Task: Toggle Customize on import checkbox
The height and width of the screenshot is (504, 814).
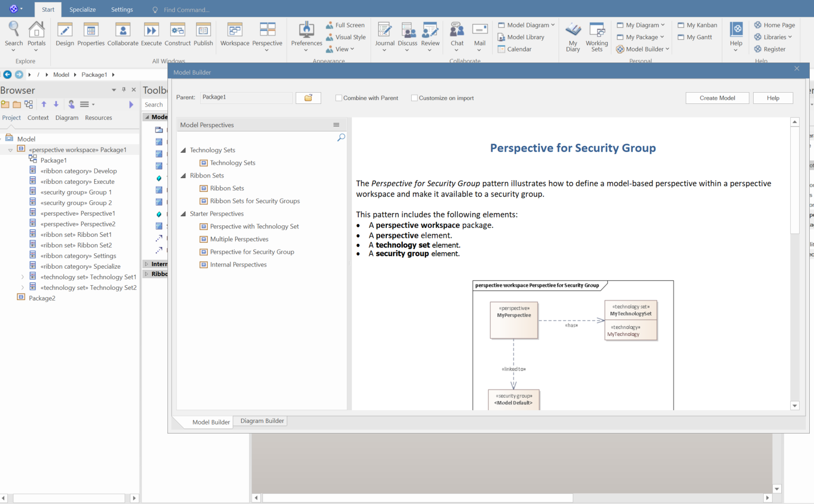Action: [414, 98]
